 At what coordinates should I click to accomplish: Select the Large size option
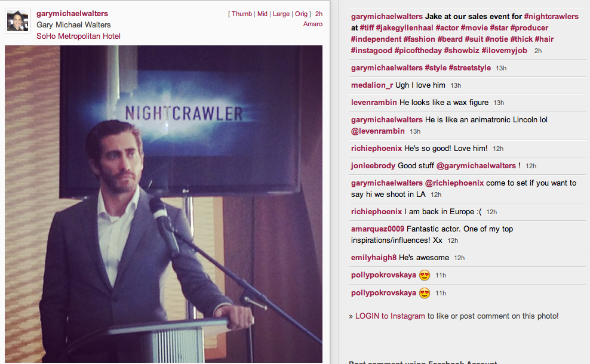coord(281,14)
